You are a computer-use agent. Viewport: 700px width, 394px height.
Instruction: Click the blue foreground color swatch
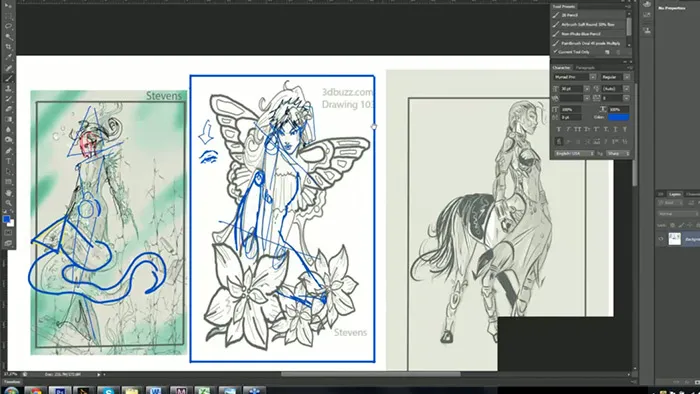pyautogui.click(x=6, y=219)
